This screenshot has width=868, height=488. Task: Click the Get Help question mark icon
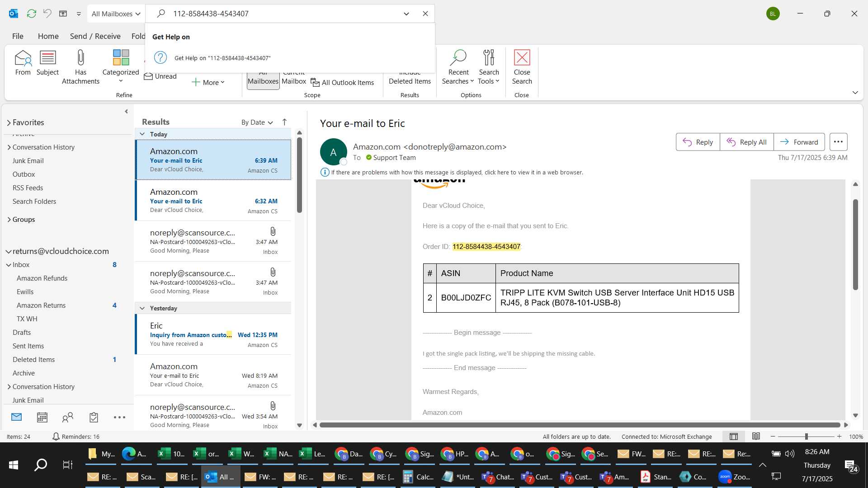[x=160, y=58]
